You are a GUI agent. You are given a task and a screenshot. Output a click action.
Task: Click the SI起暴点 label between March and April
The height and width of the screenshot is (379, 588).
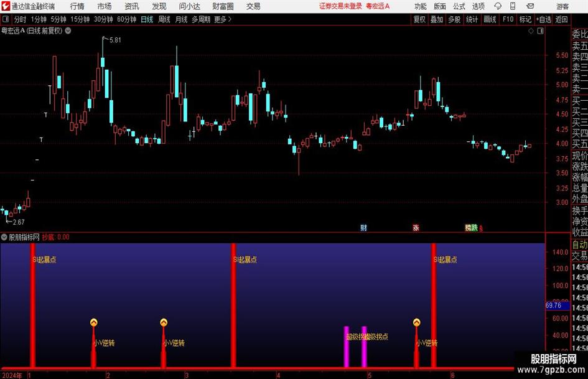[x=245, y=260]
